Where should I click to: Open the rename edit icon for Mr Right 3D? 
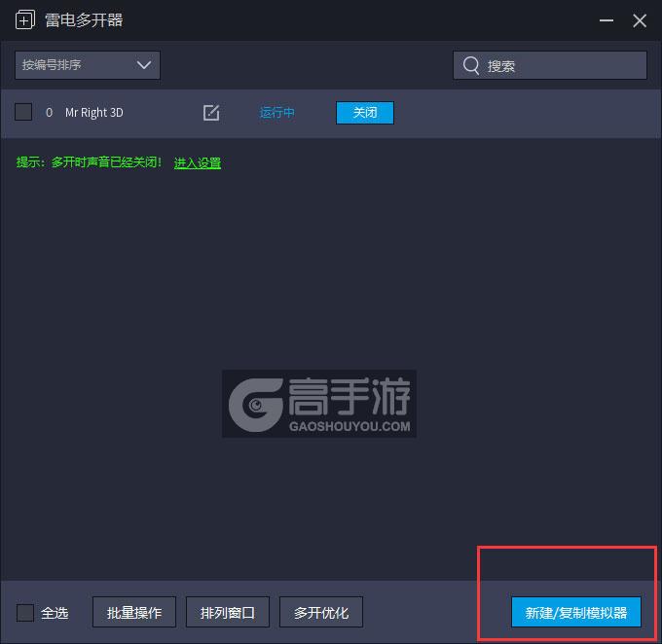point(211,113)
